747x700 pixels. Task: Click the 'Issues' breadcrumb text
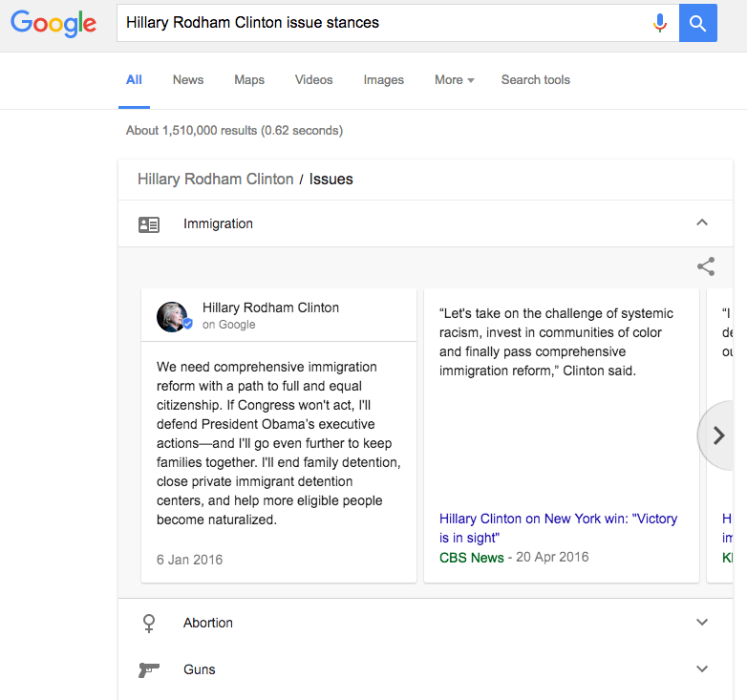click(331, 179)
